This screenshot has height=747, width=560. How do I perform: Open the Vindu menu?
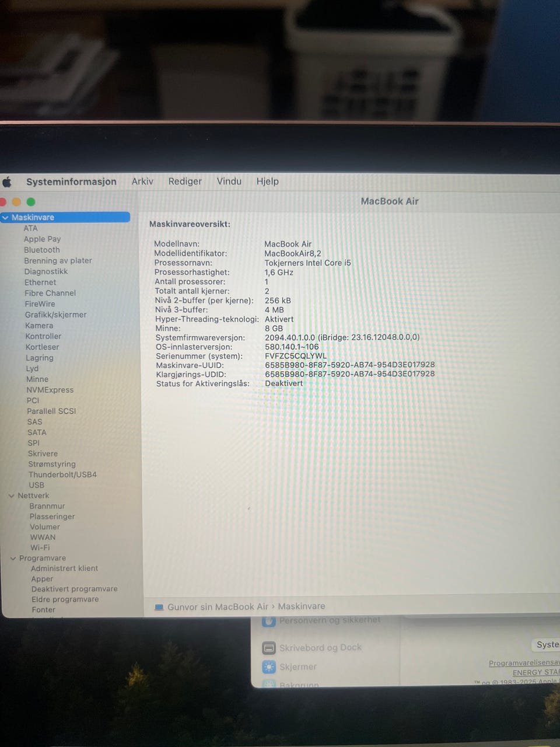tap(229, 181)
